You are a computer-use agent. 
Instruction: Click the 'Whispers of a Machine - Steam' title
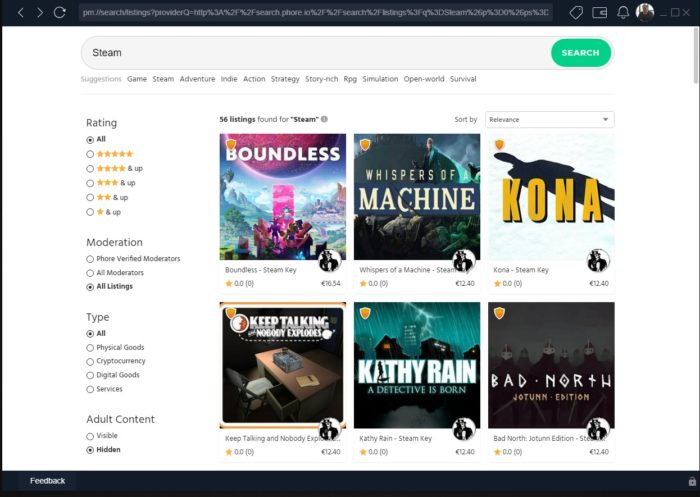click(407, 270)
